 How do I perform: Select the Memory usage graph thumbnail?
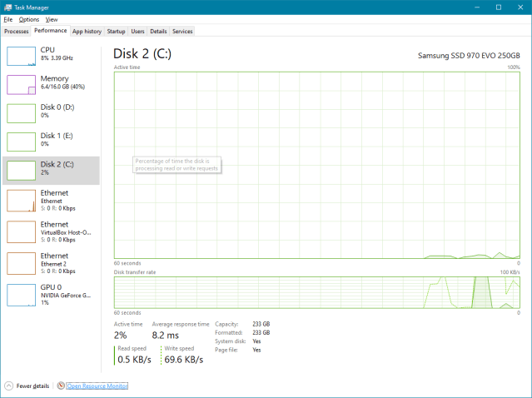pos(22,85)
